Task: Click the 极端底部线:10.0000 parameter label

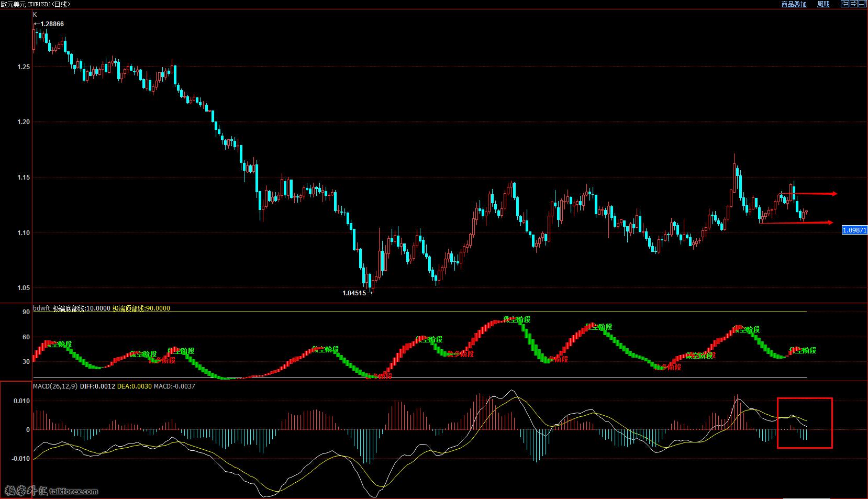Action: [x=81, y=308]
